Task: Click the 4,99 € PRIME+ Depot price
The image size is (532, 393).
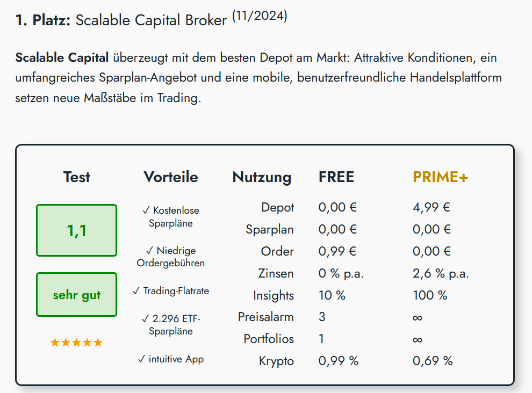Action: coord(431,207)
